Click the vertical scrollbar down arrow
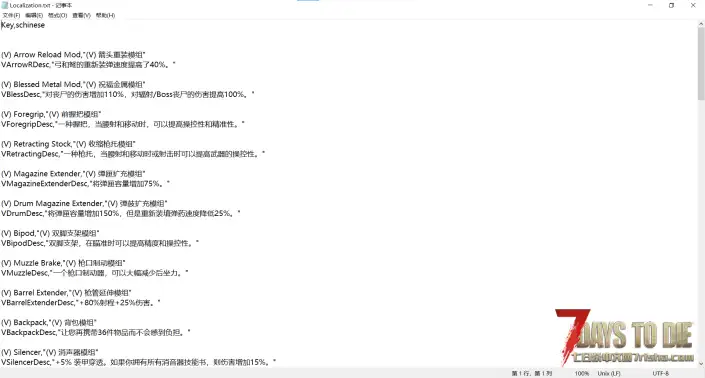 coord(701,363)
